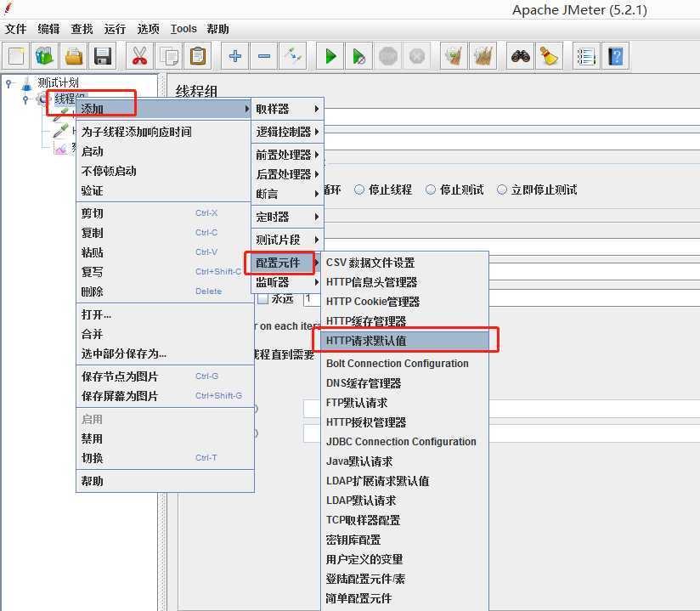
Task: Expand the 定时器 submenu
Action: [x=287, y=217]
